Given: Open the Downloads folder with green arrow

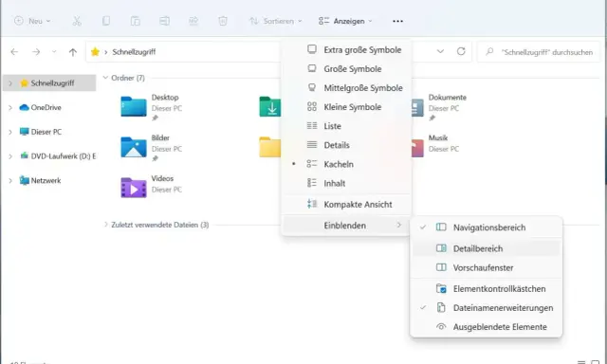Looking at the screenshot, I should pos(269,107).
